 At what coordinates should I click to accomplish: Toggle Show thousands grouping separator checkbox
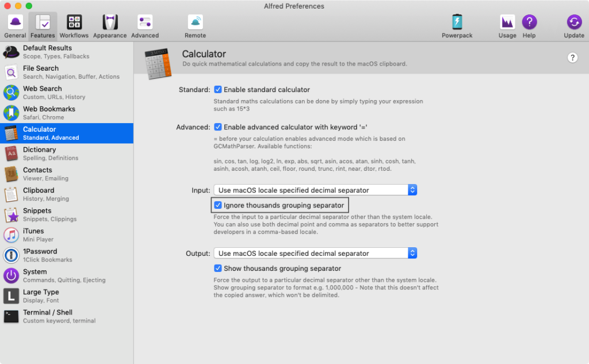(x=218, y=269)
